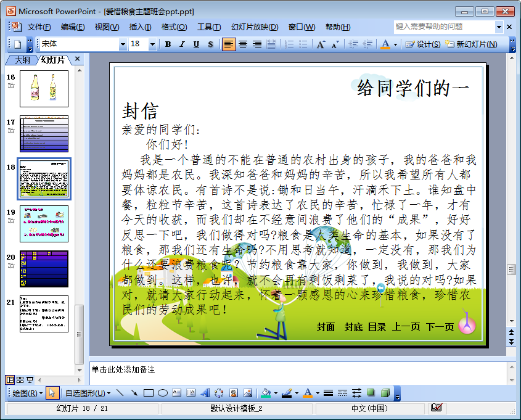Screen dimensions: 521x420
Task: Insert diagram or organization chart
Action: [x=219, y=393]
